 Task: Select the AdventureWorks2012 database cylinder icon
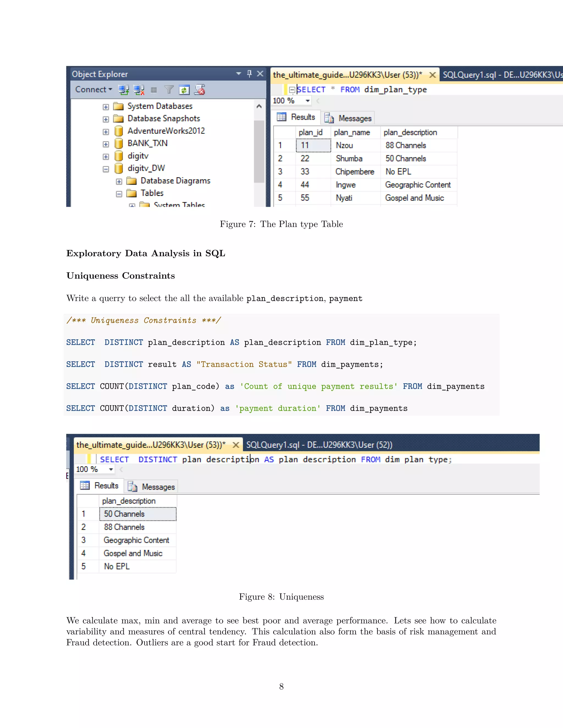pyautogui.click(x=119, y=131)
